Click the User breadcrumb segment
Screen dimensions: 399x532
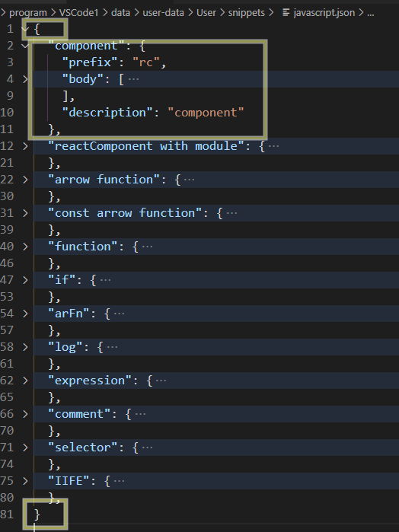point(206,13)
